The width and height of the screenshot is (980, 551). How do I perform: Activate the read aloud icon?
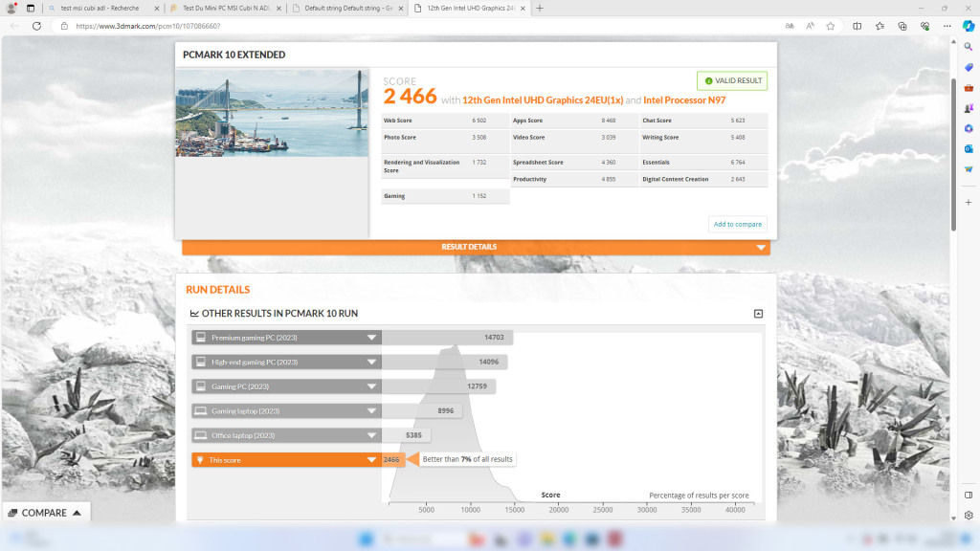click(x=810, y=26)
